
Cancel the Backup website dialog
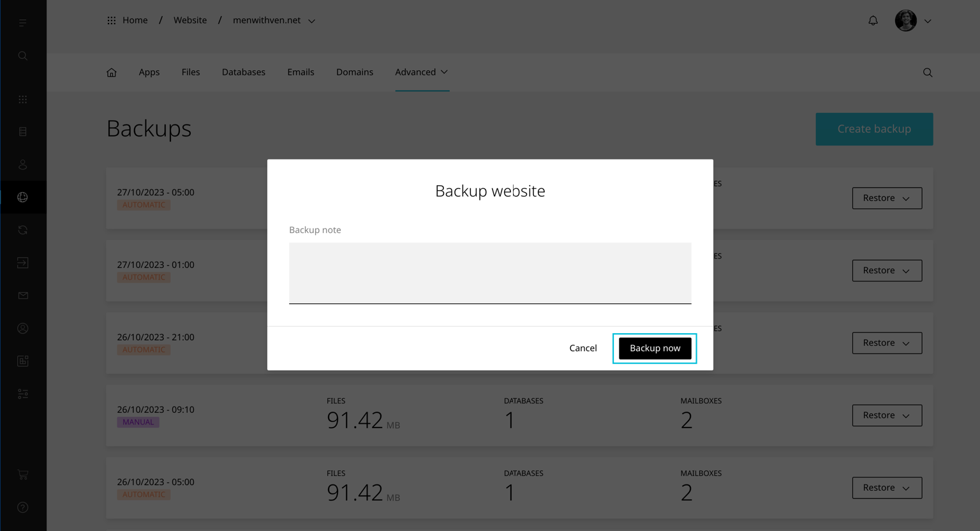click(583, 348)
